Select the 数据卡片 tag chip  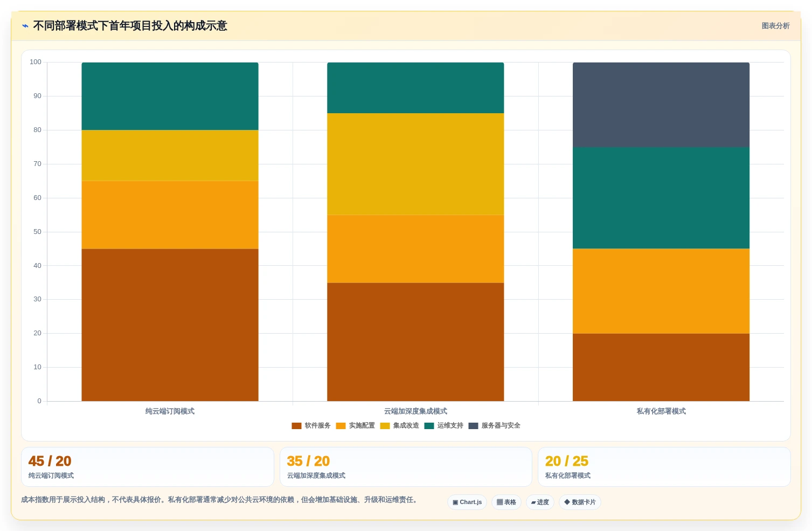coord(580,502)
